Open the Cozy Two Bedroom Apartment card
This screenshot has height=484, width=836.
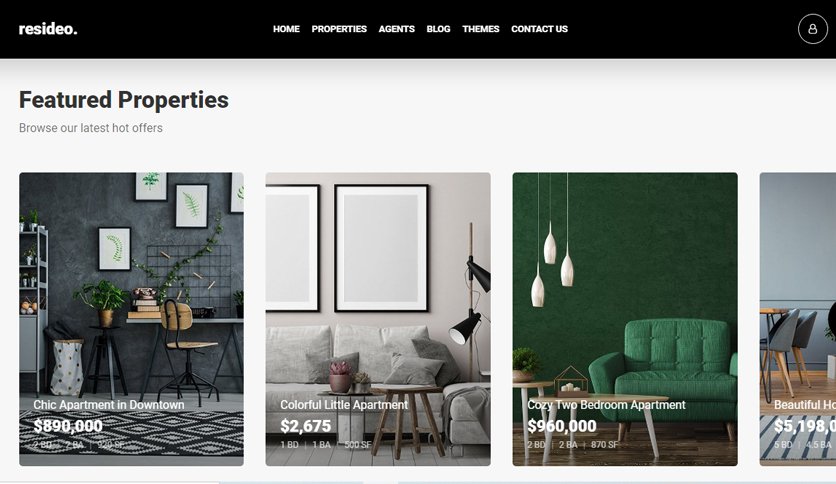click(625, 319)
